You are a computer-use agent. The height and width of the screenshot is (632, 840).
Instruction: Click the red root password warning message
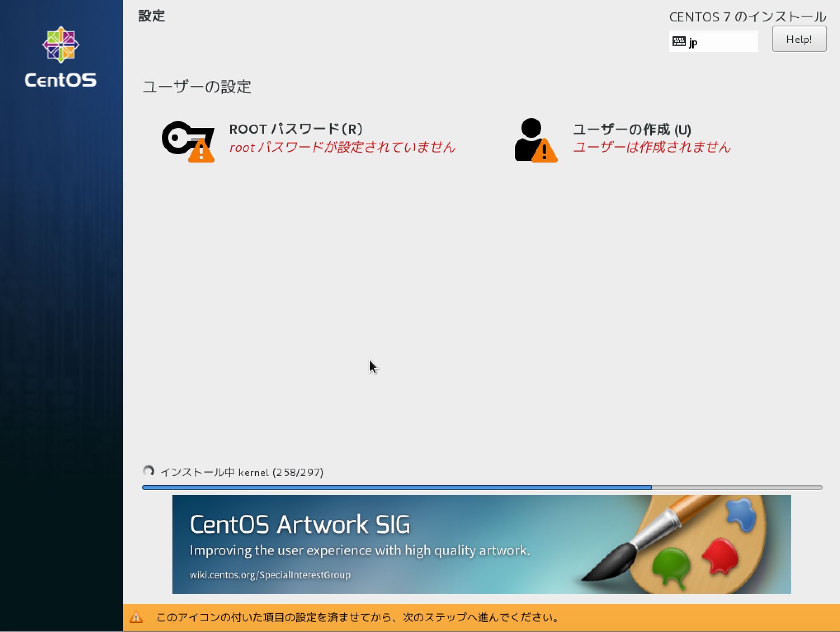(342, 147)
